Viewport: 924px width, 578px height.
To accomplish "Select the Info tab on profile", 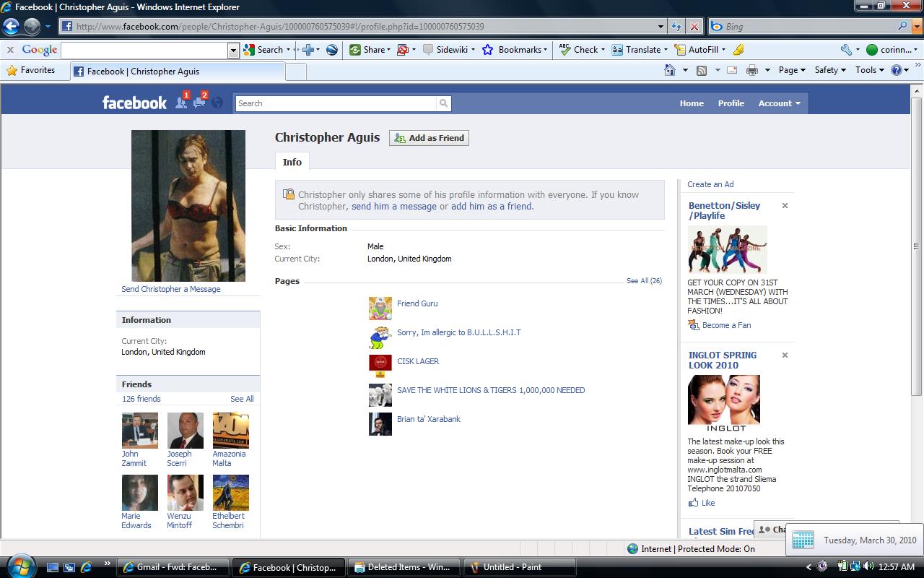I will (x=292, y=162).
